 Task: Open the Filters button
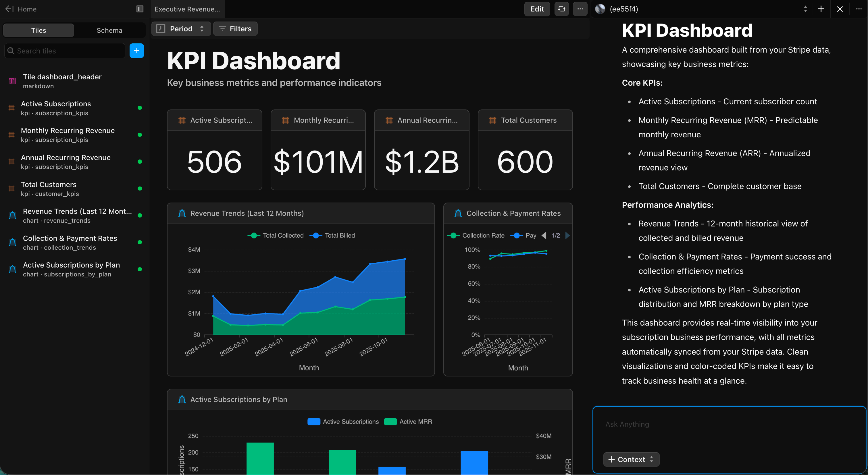(x=235, y=29)
